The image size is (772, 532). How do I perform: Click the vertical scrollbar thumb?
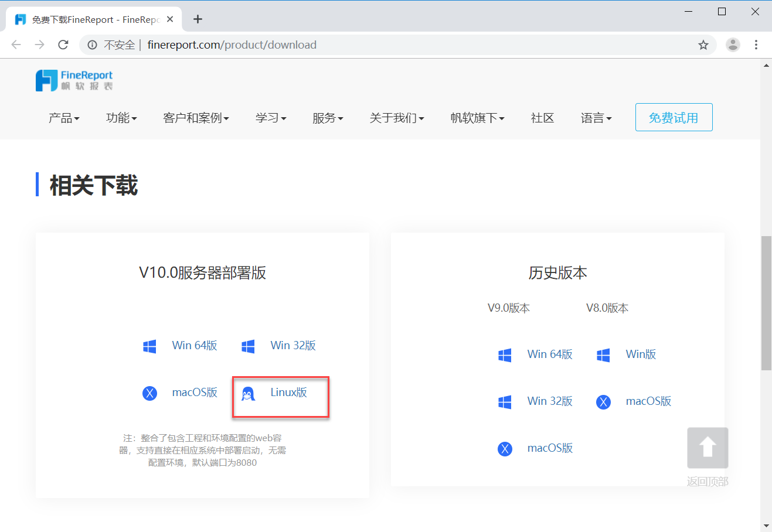pos(766,303)
